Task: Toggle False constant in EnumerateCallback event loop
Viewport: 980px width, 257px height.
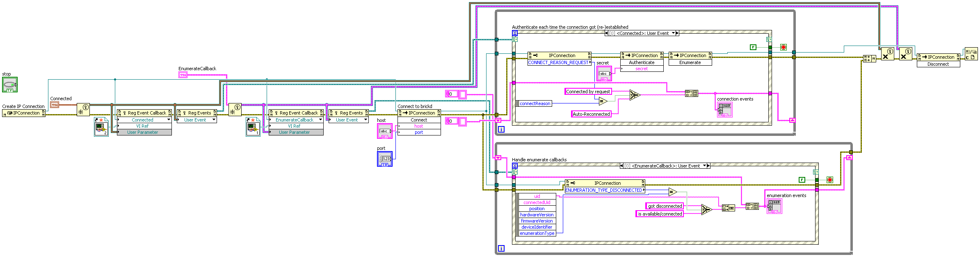Action: tap(802, 180)
